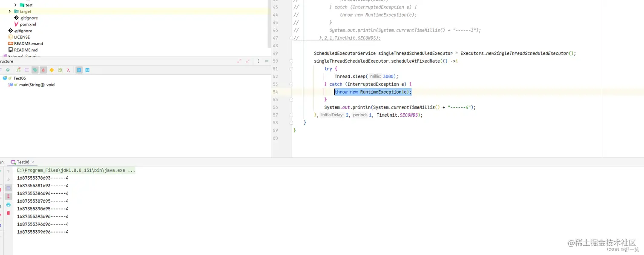Image resolution: width=644 pixels, height=255 pixels.
Task: Click fold marker at line 51 try block
Action: click(x=291, y=69)
